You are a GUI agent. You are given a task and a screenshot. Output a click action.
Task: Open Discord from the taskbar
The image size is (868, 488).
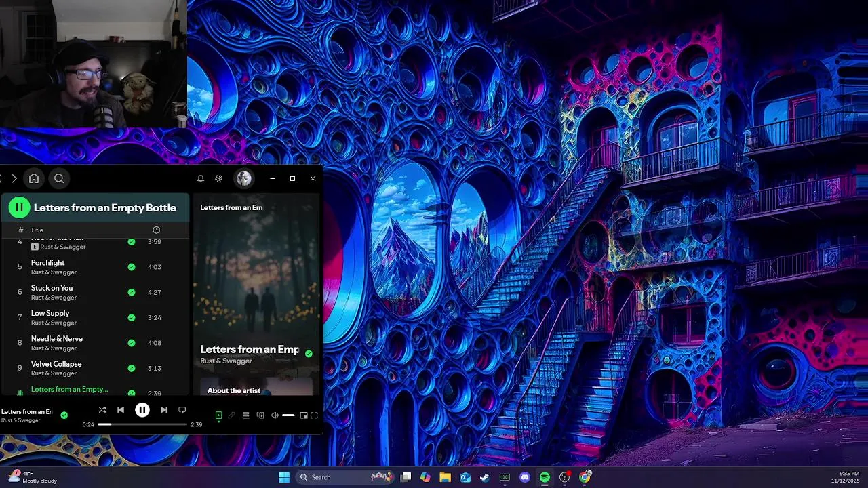pos(525,477)
